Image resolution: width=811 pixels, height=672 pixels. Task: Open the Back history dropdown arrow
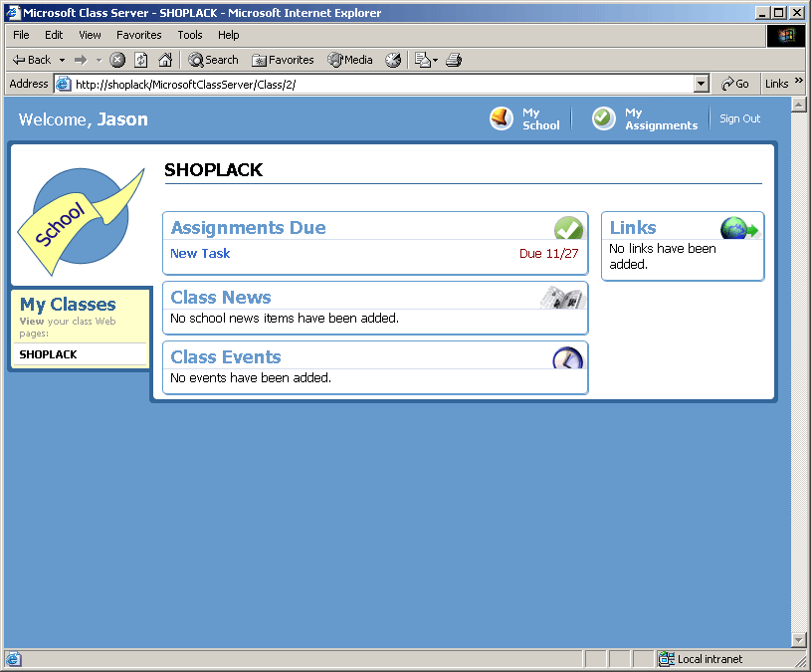(x=62, y=60)
